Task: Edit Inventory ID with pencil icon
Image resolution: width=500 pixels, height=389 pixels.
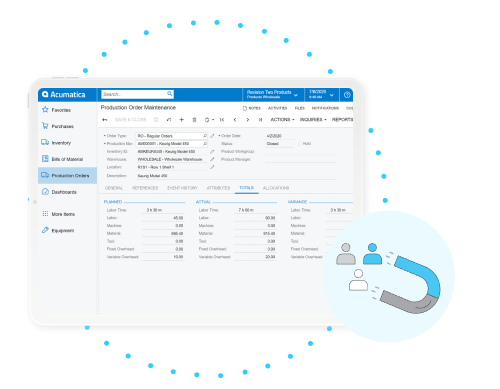Action: coord(212,152)
